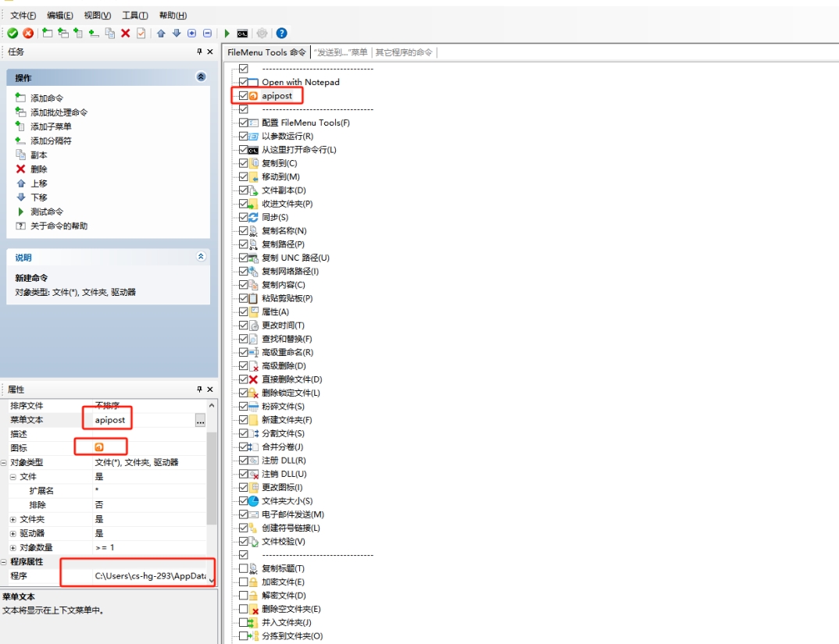The height and width of the screenshot is (644, 839).
Task: Click the duplicate copy toolbar icon
Action: pyautogui.click(x=109, y=33)
